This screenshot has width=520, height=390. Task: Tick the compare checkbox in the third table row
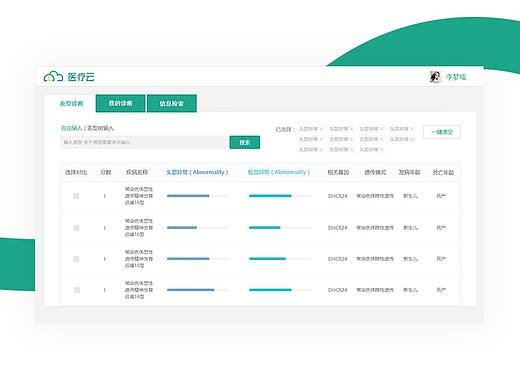76,259
